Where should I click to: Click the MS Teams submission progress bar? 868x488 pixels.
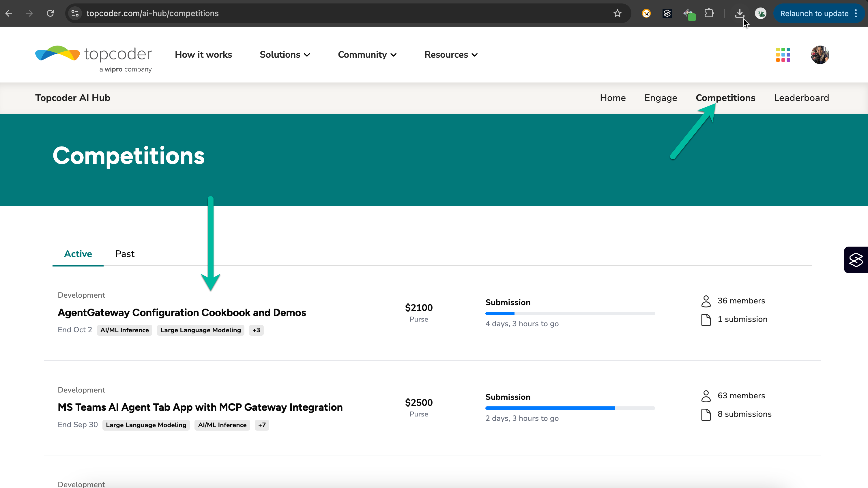570,408
